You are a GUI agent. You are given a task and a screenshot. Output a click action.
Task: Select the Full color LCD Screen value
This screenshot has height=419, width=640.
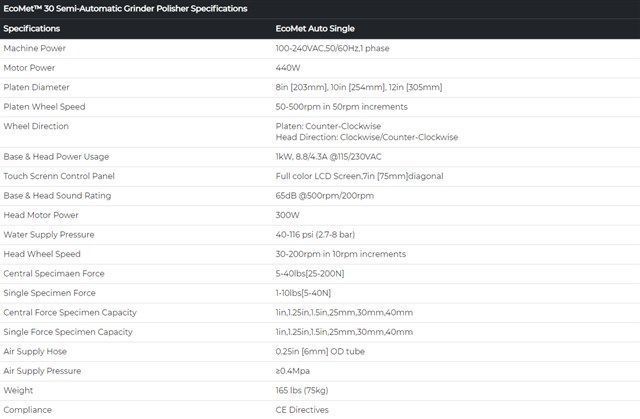[x=359, y=176]
